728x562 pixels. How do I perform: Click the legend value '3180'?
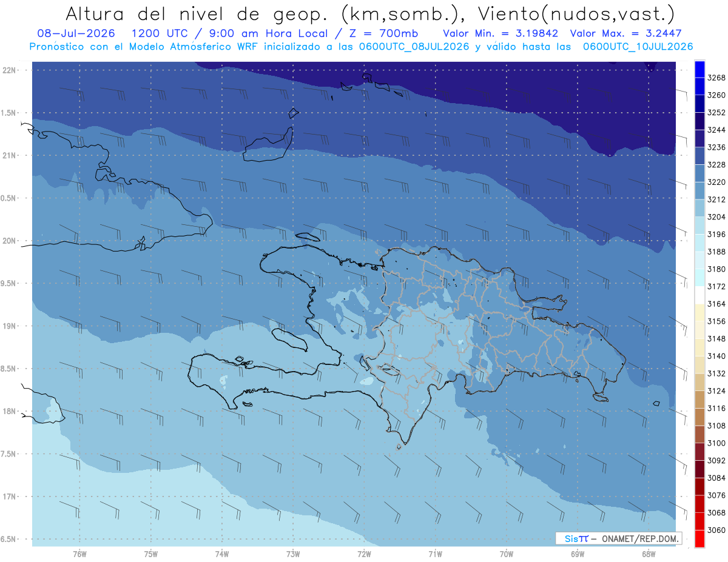716,269
